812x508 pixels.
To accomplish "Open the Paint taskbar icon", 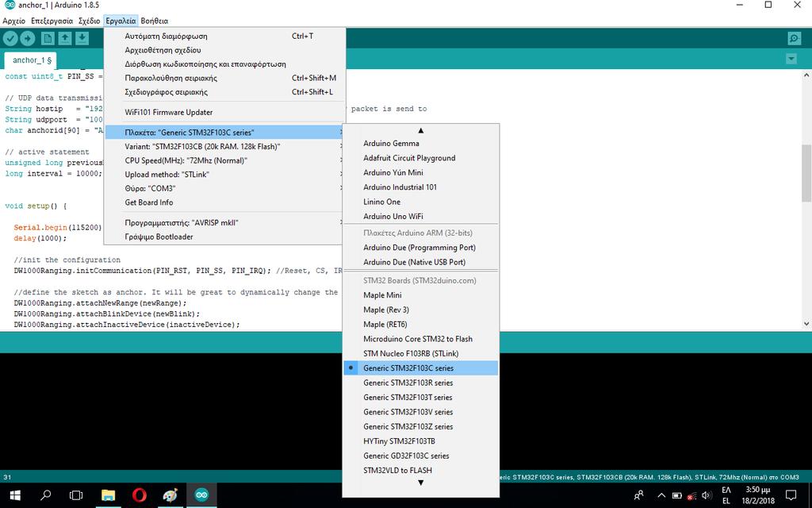I will [x=170, y=495].
